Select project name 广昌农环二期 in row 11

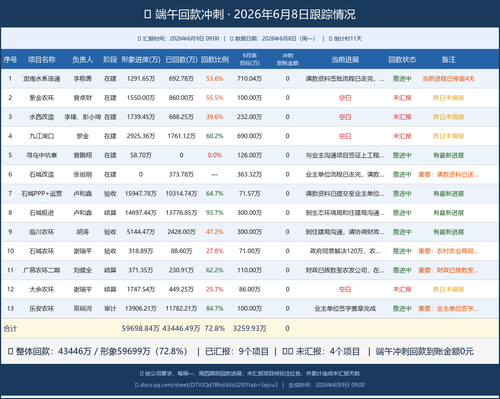click(42, 270)
